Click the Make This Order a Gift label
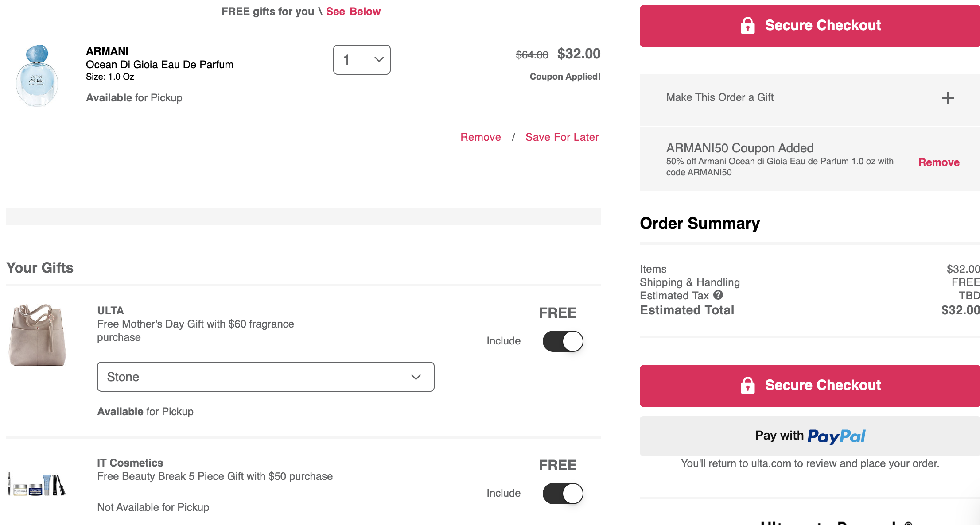The image size is (980, 525). [720, 97]
